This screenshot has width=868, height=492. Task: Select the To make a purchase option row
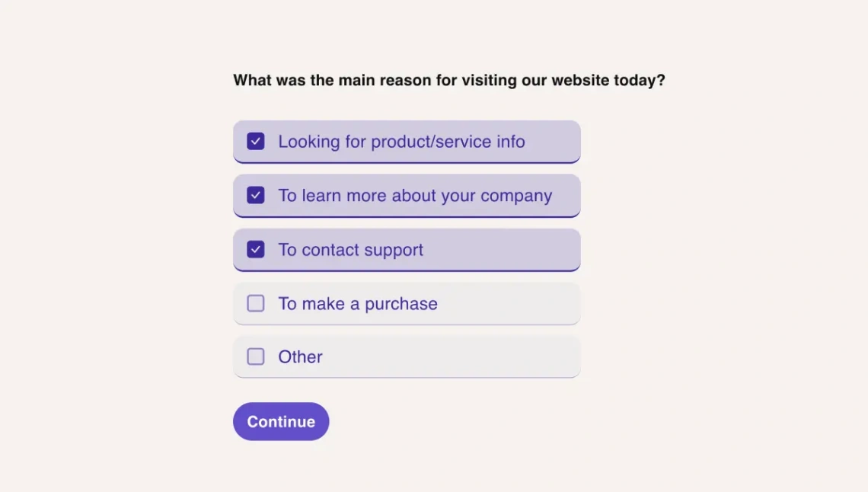click(407, 303)
